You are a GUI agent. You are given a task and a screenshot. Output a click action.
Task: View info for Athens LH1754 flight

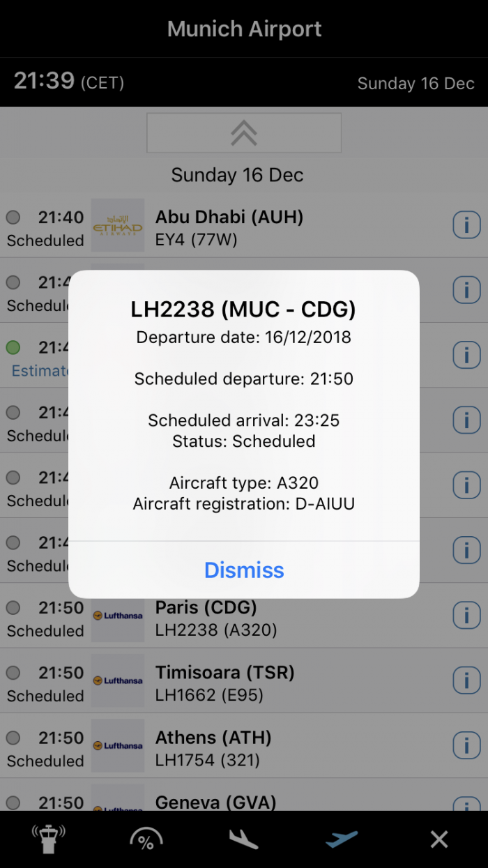coord(466,745)
